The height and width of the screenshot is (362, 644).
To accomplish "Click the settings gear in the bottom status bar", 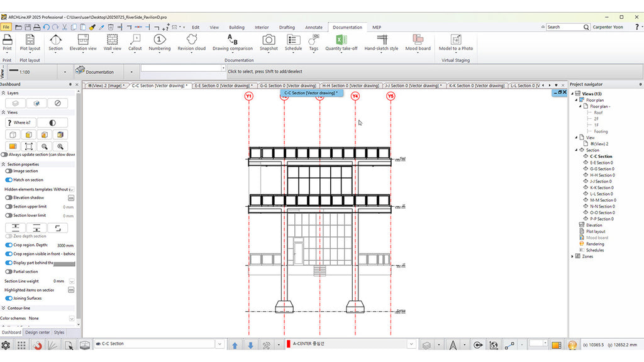I will [6, 345].
